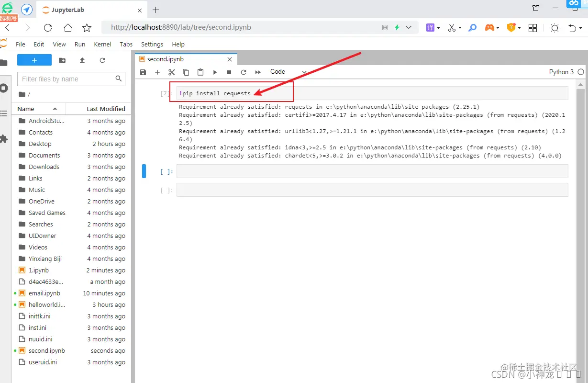Image resolution: width=588 pixels, height=383 pixels.
Task: Select the 1.ipynb file
Action: 71,270
